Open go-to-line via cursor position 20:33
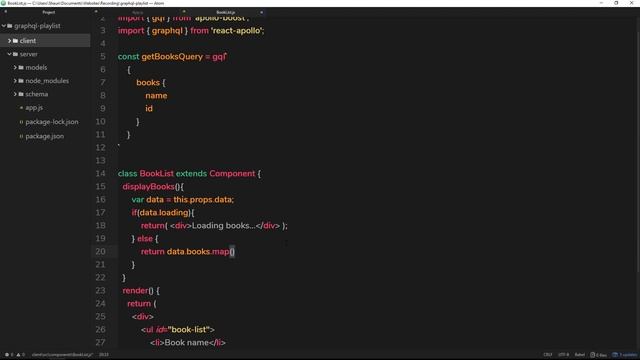The height and width of the screenshot is (360, 640). 104,355
